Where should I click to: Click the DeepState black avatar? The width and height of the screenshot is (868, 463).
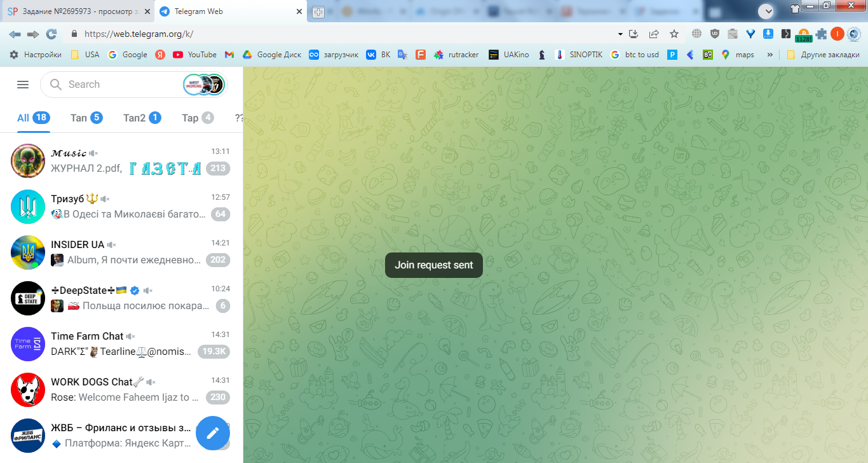pyautogui.click(x=28, y=298)
